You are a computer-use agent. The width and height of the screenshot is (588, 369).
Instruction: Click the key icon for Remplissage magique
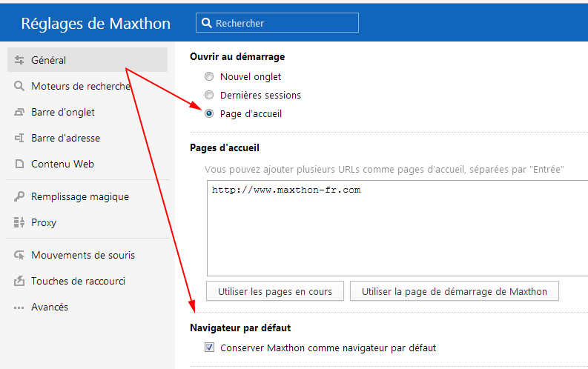19,196
